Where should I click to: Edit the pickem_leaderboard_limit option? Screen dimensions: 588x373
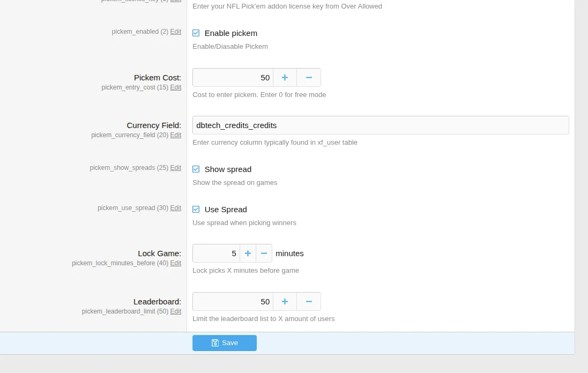coord(176,311)
